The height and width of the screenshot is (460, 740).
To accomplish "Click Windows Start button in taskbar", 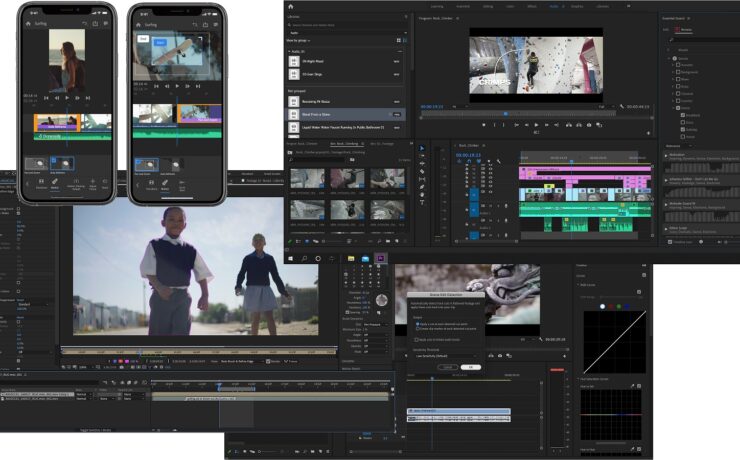I will (291, 259).
